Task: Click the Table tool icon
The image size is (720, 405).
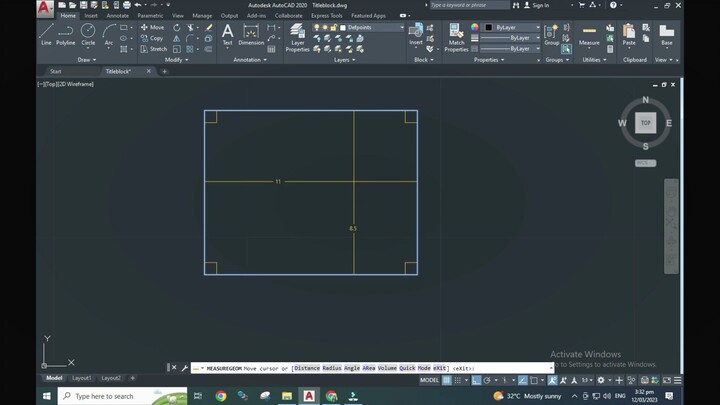Action: point(271,49)
